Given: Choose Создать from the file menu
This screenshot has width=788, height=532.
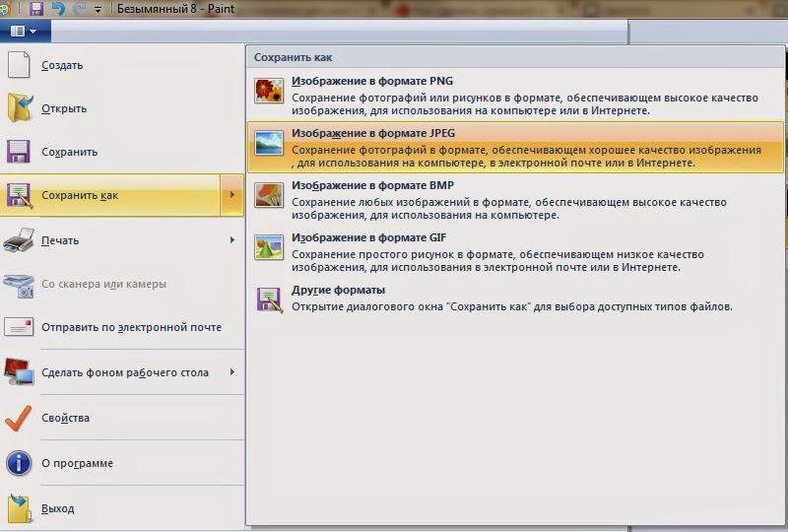Looking at the screenshot, I should click(122, 65).
